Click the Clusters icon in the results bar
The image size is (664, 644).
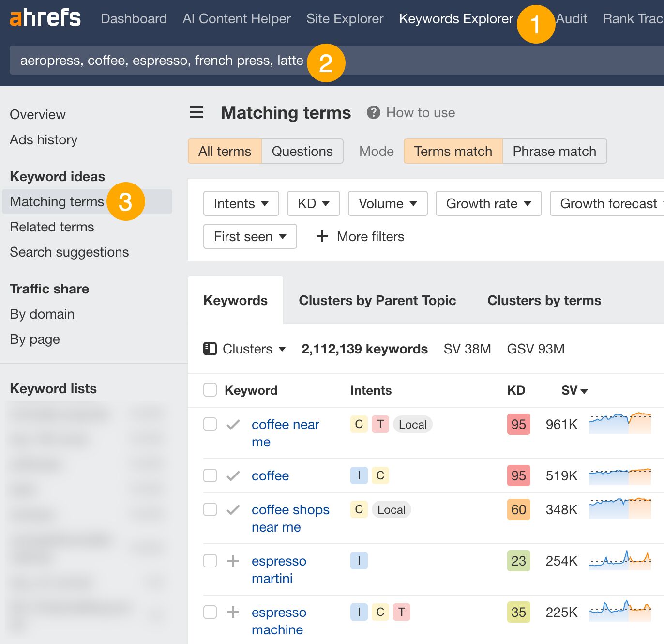(210, 349)
